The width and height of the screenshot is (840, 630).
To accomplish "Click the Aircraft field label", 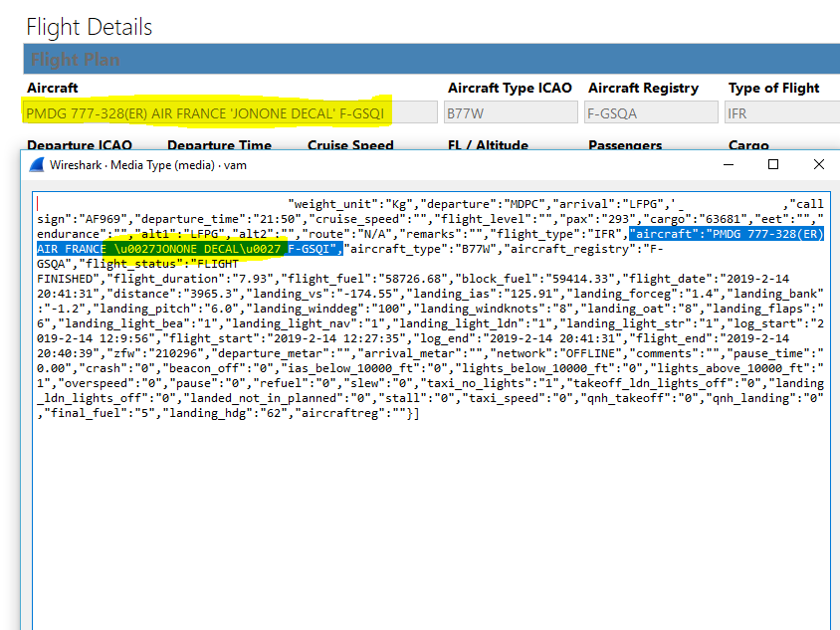I will 53,88.
